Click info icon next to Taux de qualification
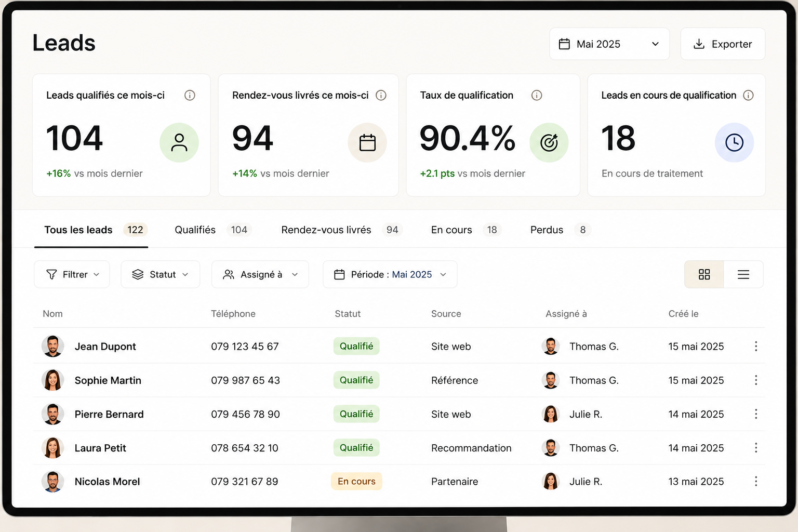 537,95
